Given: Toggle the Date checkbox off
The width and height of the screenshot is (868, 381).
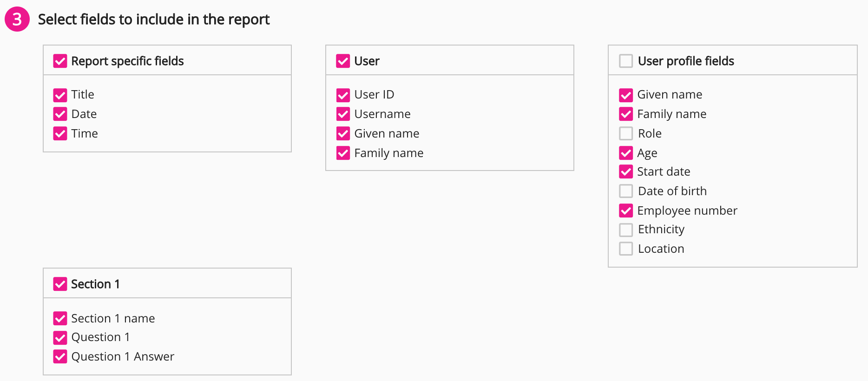Looking at the screenshot, I should tap(60, 114).
